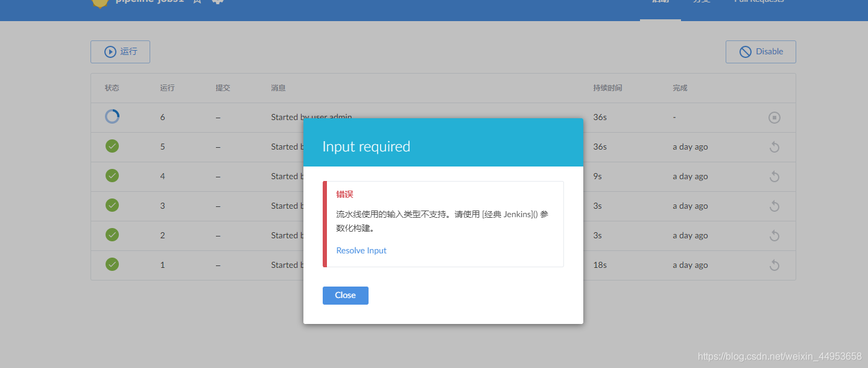Stop the running build in run 6
868x368 pixels.
tap(775, 118)
